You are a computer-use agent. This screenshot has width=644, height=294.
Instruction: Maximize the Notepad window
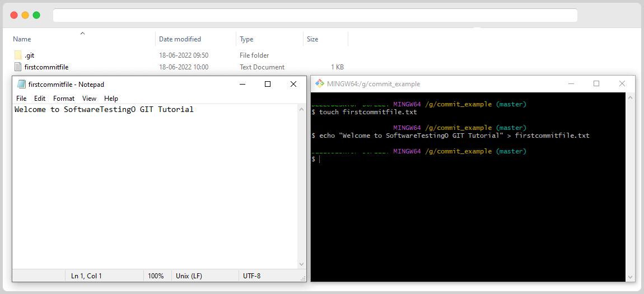tap(268, 84)
